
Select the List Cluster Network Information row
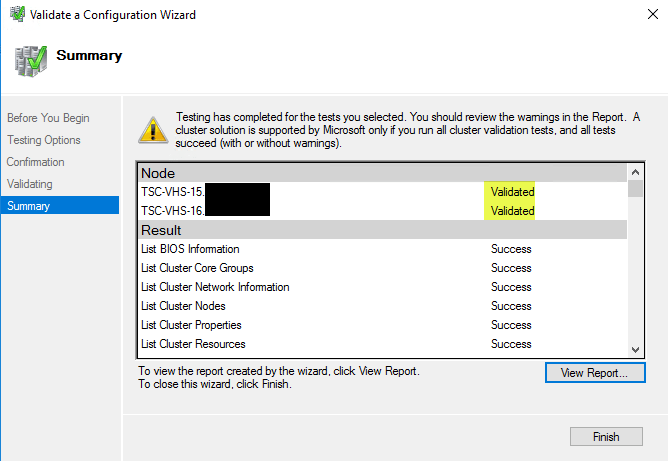(215, 287)
